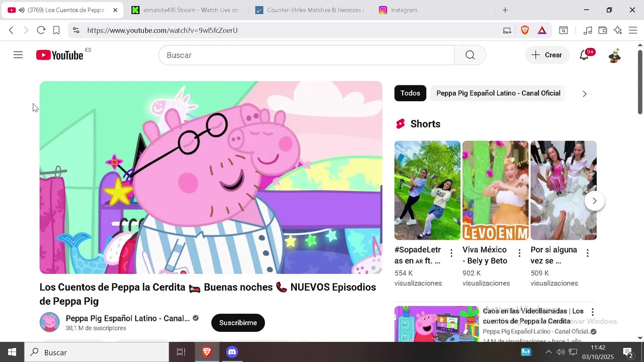Open a new browser tab
The width and height of the screenshot is (644, 362).
pos(505,10)
